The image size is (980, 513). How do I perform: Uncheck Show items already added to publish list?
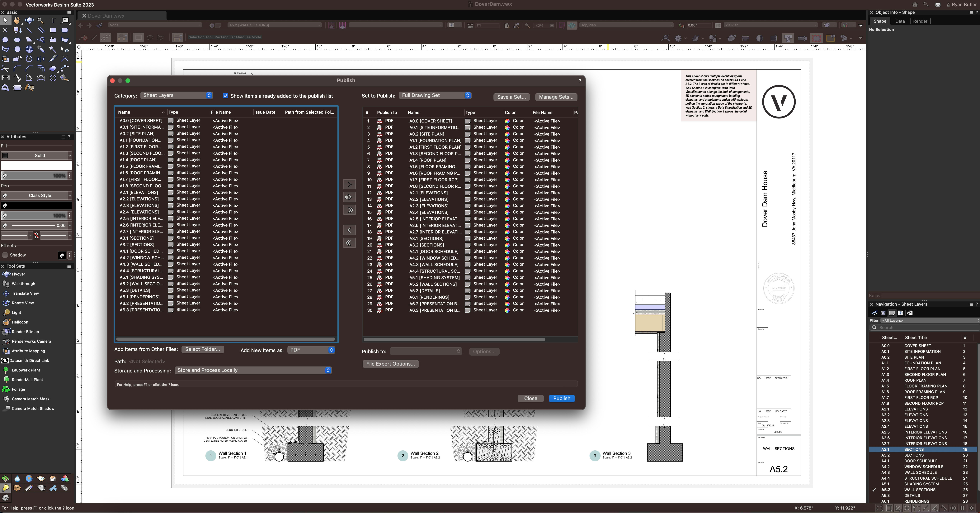(226, 96)
